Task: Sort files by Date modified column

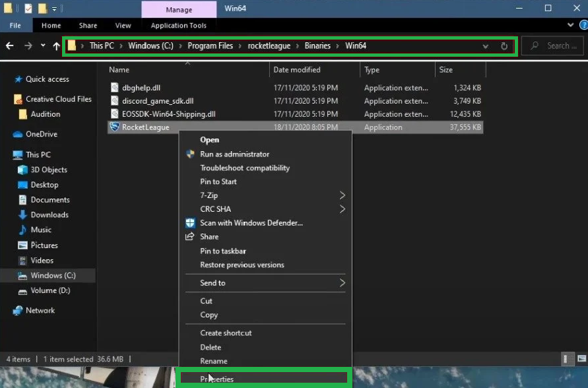Action: coord(297,70)
